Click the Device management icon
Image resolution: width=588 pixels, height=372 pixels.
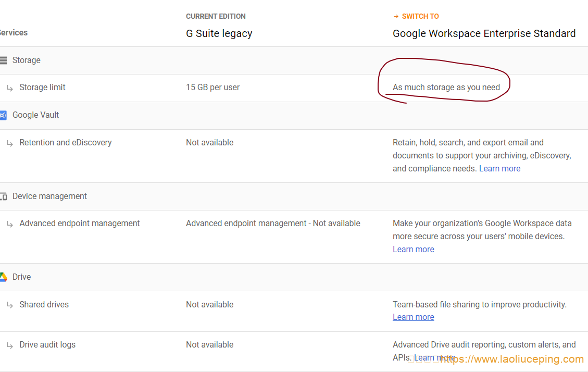point(3,196)
